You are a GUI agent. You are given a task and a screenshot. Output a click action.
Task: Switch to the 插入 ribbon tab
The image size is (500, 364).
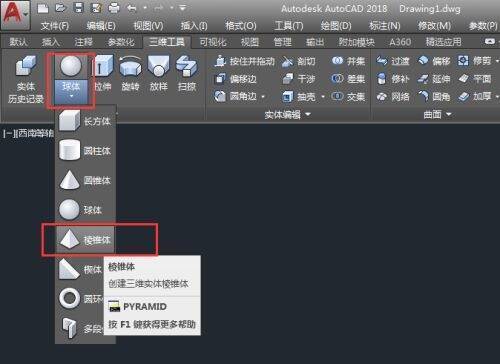coord(51,42)
